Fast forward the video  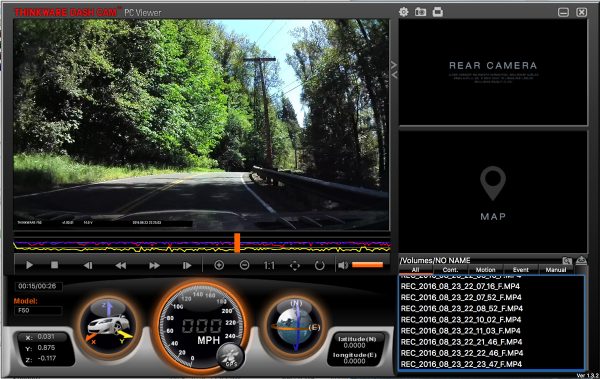click(x=154, y=265)
